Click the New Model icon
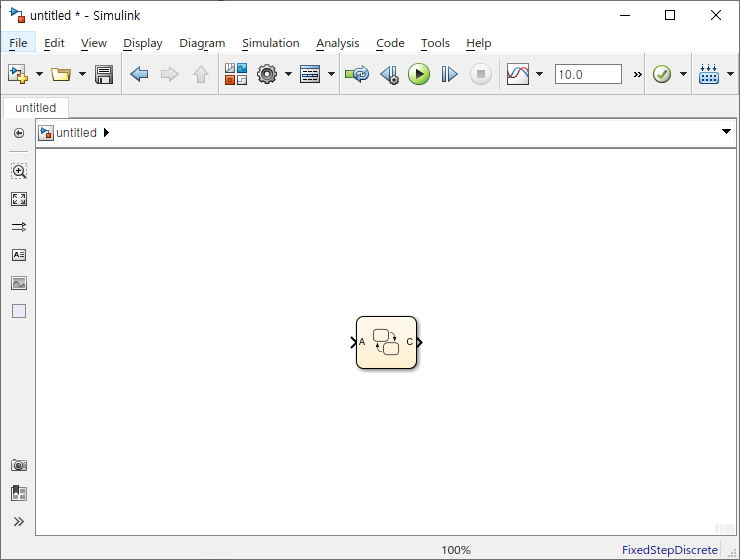 tap(18, 74)
